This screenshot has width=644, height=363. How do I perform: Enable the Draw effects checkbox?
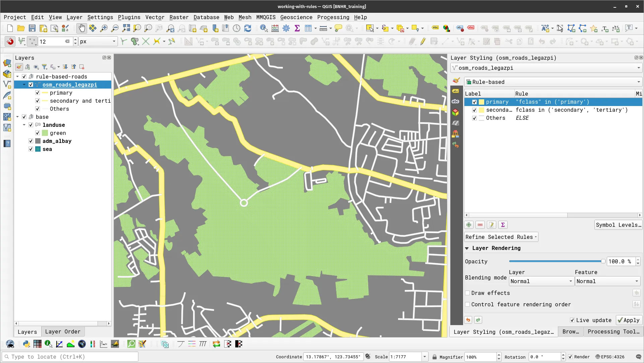tap(468, 293)
